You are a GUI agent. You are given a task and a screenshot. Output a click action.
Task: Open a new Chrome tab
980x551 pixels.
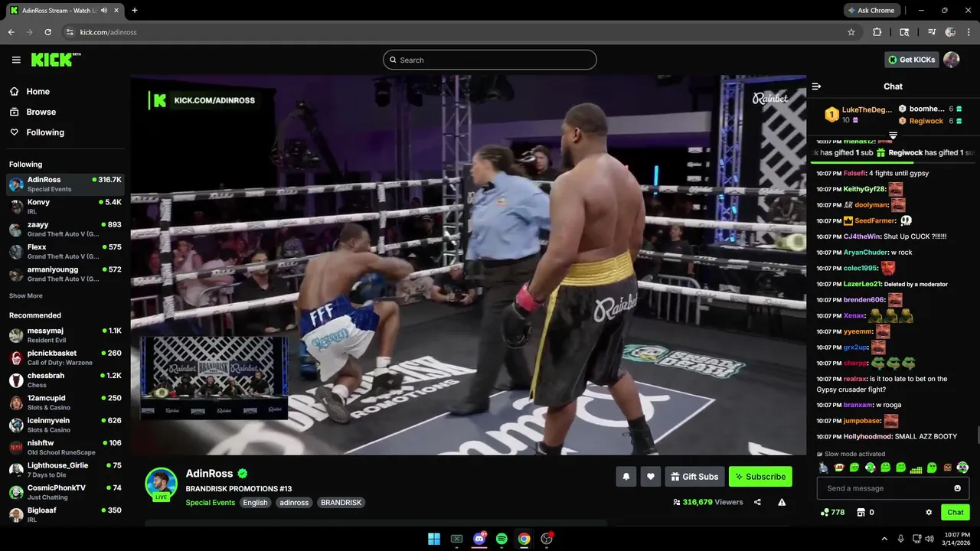[x=135, y=10]
